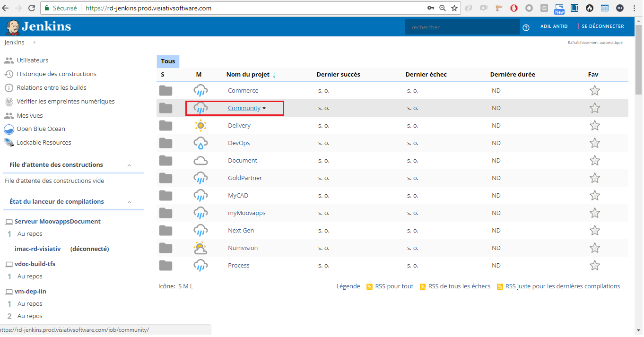Screen dimensions: 644x337
Task: Open Historique des constructions
Action: click(x=57, y=74)
